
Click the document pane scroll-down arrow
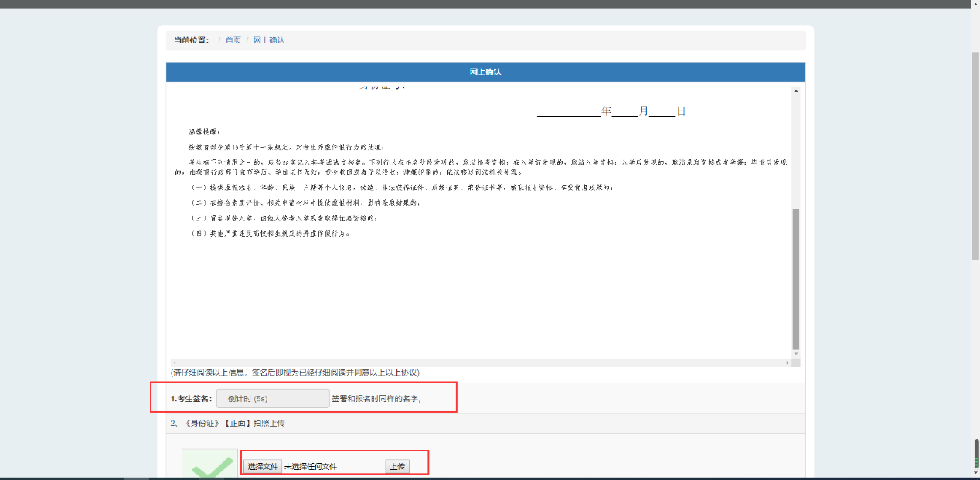[795, 352]
